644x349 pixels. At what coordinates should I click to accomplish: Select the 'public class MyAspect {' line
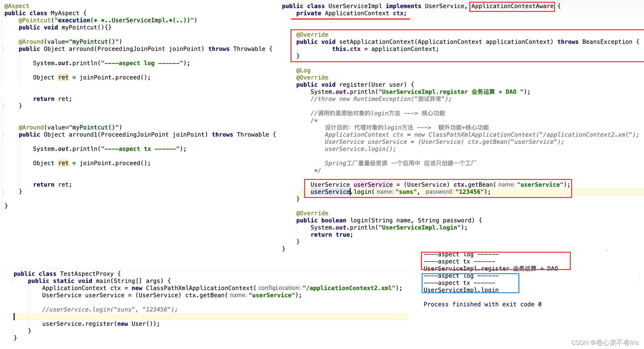(x=45, y=13)
